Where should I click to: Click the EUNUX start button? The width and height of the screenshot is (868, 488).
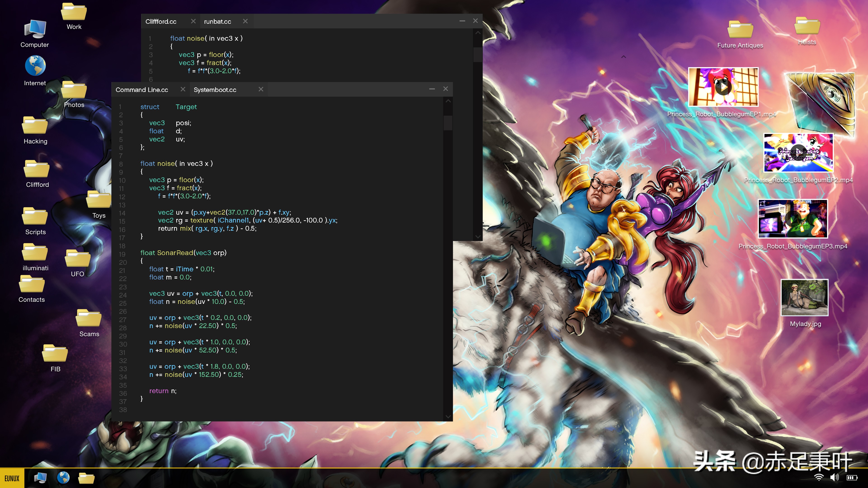pyautogui.click(x=12, y=478)
